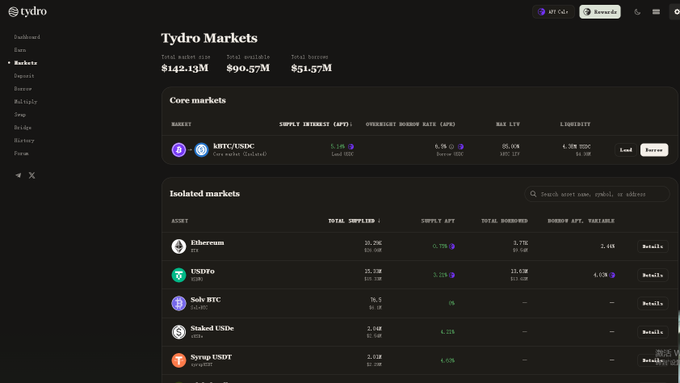Open the hamburger menu icon in the header

coord(656,12)
